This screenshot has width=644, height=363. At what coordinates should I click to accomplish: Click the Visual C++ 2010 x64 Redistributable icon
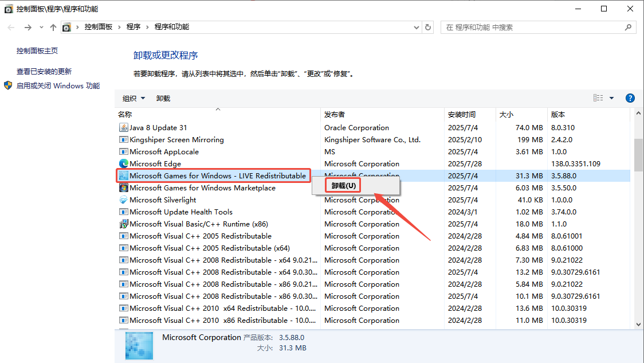123,308
